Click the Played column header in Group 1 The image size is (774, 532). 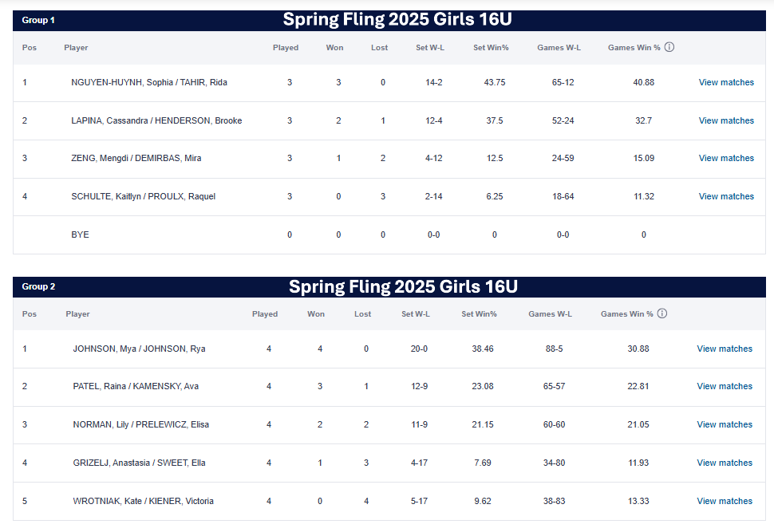[x=286, y=48]
